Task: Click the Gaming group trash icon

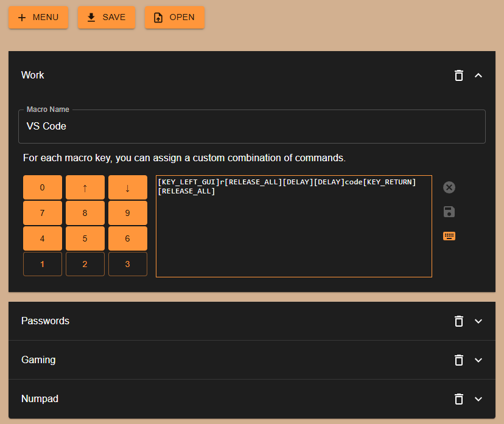Action: (459, 360)
